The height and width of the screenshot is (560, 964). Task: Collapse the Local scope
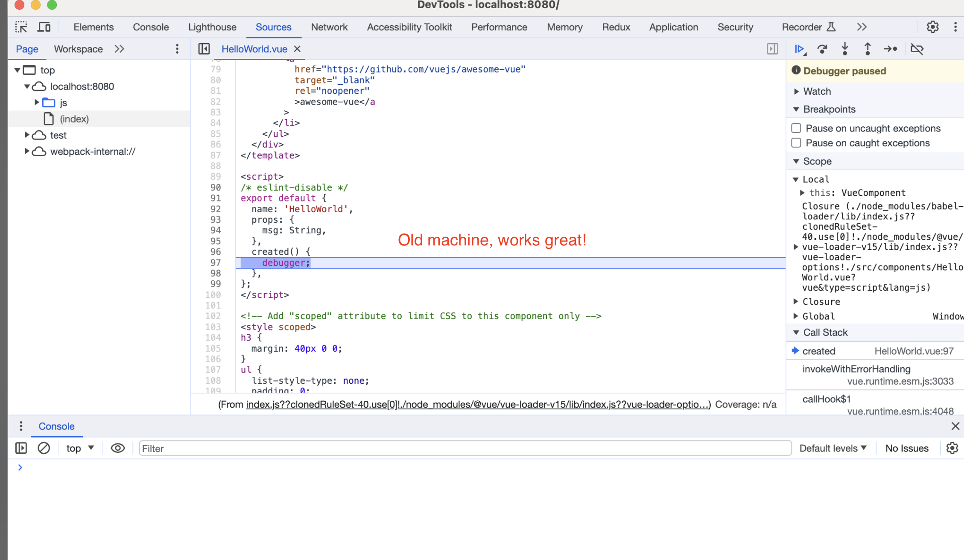pyautogui.click(x=796, y=179)
